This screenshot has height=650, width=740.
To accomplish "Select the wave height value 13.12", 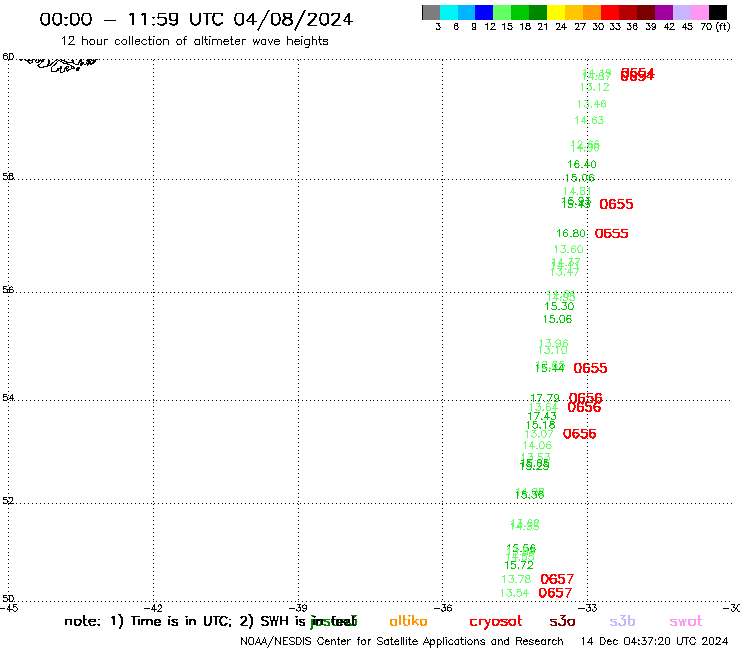I will [x=595, y=87].
